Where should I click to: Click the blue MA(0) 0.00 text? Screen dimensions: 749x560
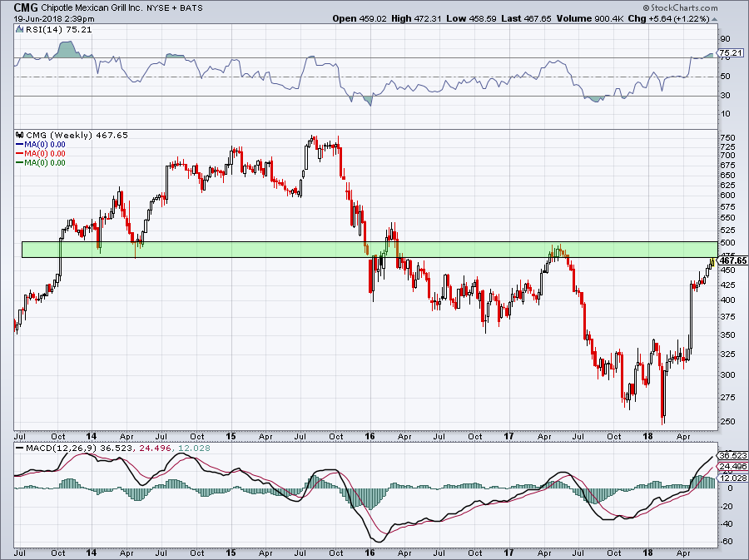click(45, 145)
